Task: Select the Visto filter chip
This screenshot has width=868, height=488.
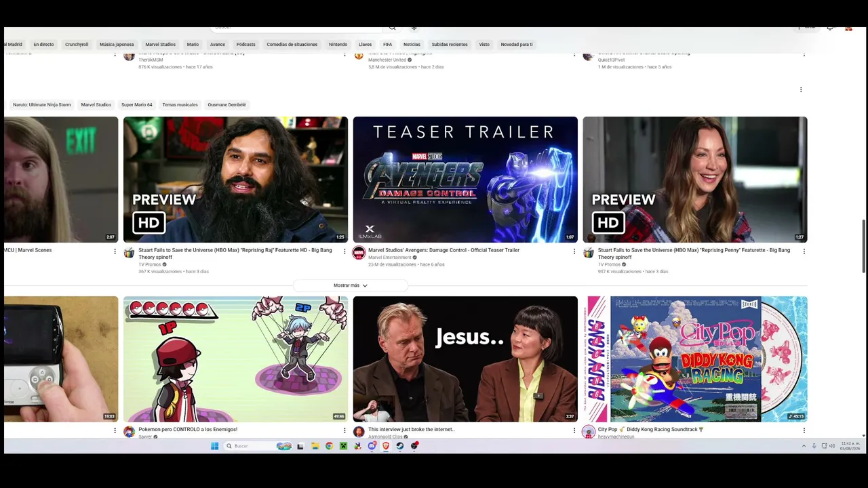Action: 484,45
